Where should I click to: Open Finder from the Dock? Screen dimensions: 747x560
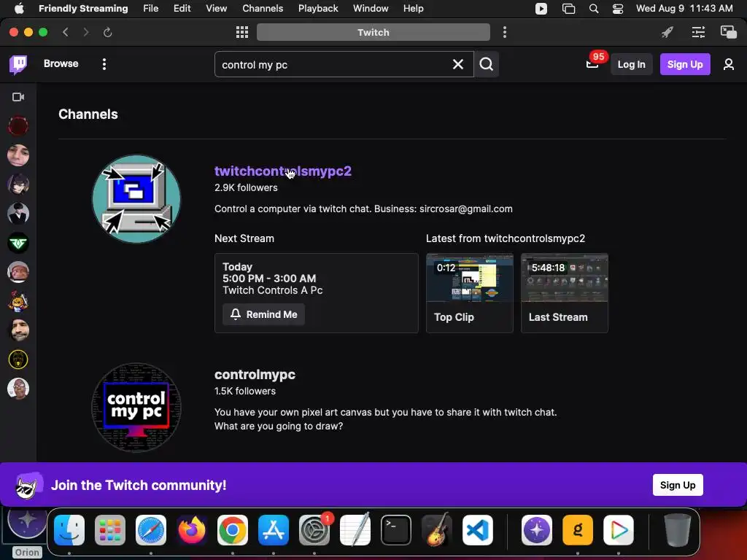coord(69,530)
